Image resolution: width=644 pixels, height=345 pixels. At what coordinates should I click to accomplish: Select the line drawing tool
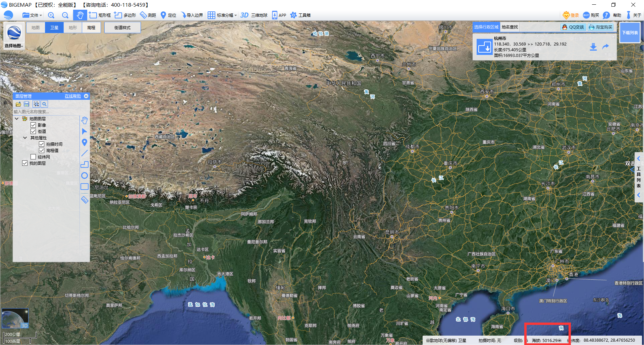click(x=85, y=153)
